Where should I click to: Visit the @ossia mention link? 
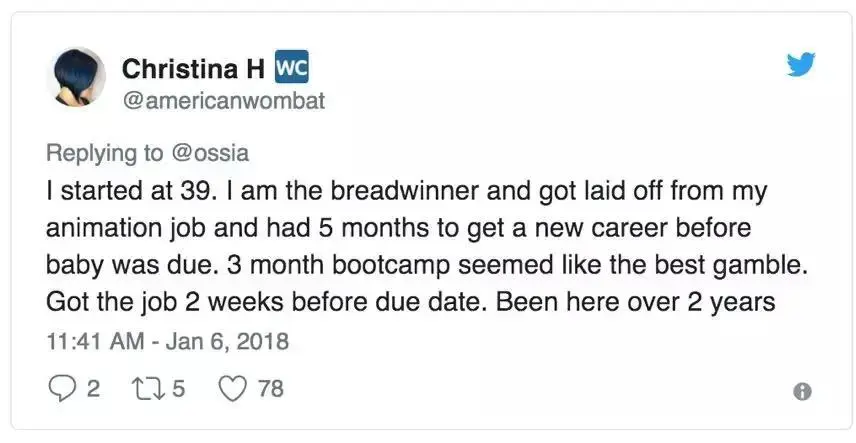pyautogui.click(x=214, y=153)
